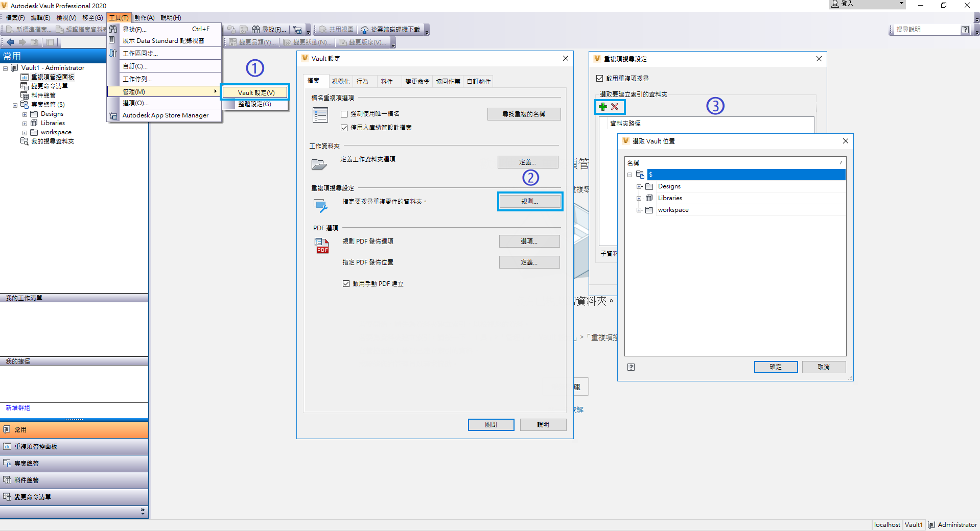The image size is (980, 531).
Task: Click the Vault1 vault icon in tree
Action: pos(14,68)
